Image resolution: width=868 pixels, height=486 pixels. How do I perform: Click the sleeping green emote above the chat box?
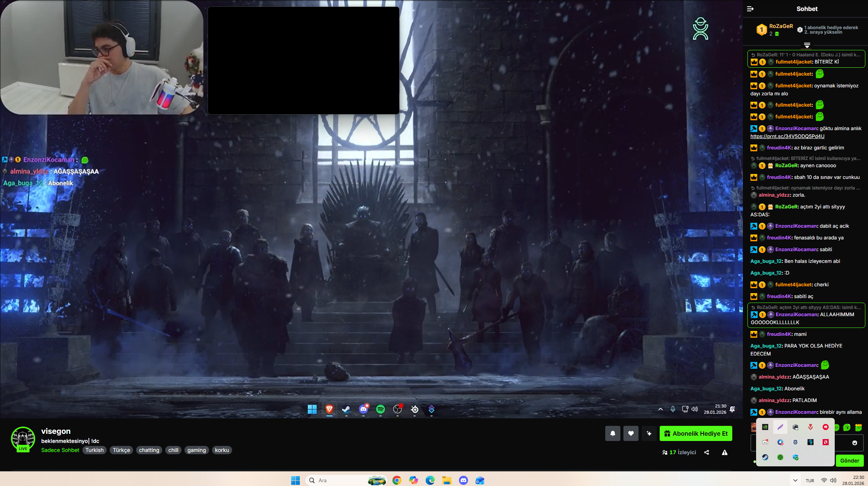(x=847, y=427)
